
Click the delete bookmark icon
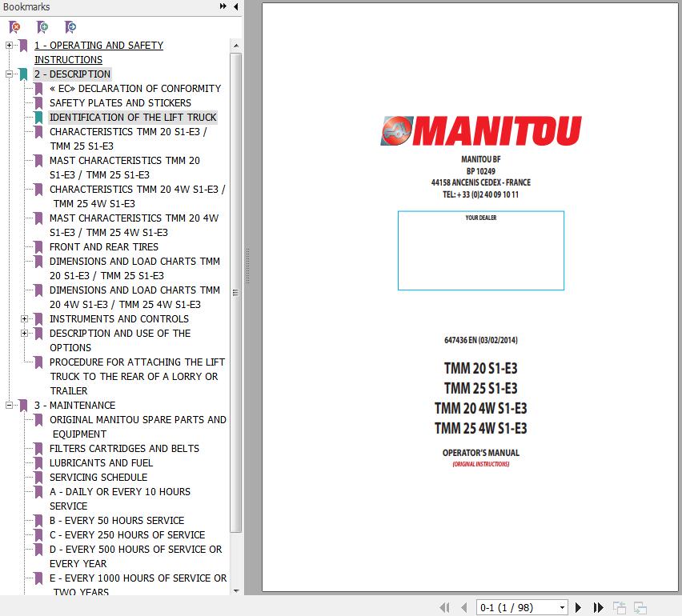click(x=14, y=27)
